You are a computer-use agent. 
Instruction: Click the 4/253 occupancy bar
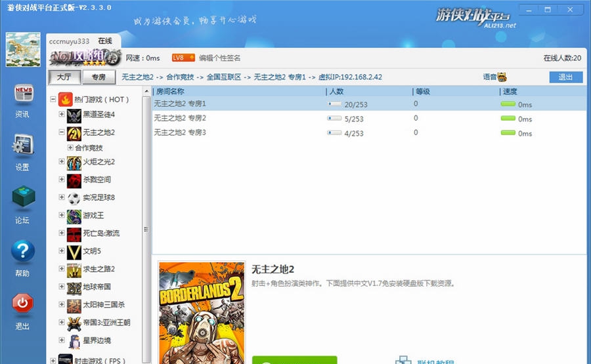(x=334, y=132)
